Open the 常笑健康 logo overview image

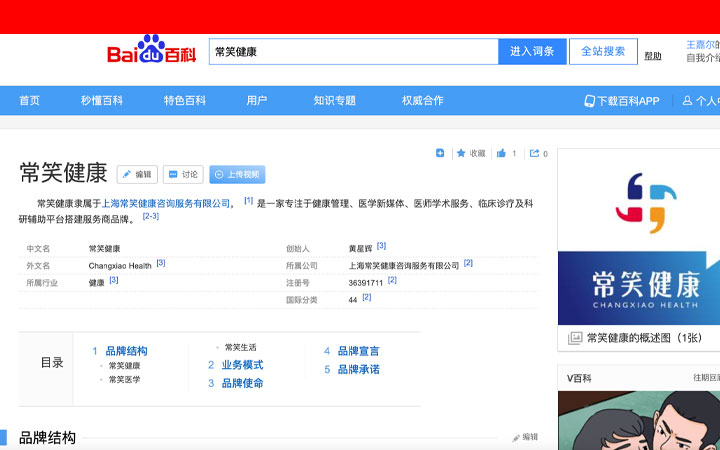click(x=639, y=237)
